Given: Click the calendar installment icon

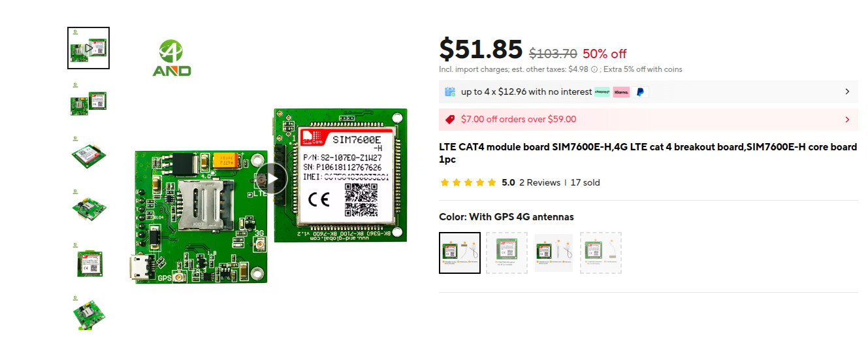Looking at the screenshot, I should click(x=450, y=92).
